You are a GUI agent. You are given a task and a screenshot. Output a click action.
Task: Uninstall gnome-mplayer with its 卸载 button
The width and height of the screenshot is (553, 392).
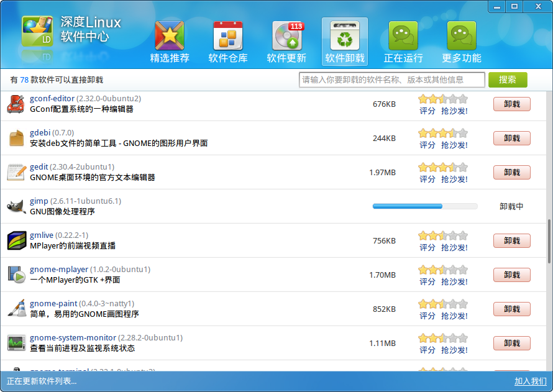tap(512, 275)
